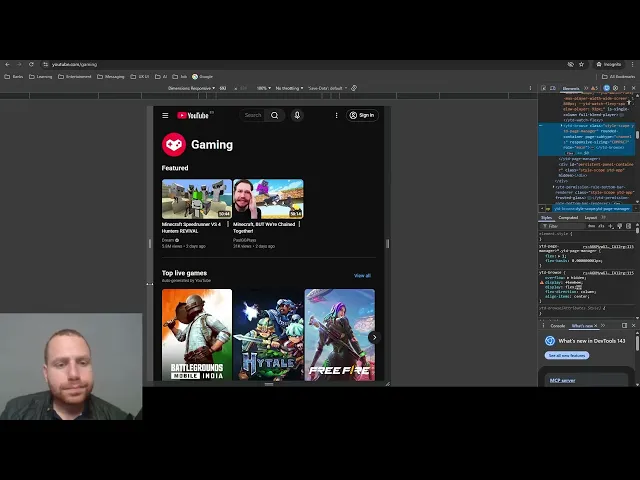Open the Google bookmark

tap(202, 77)
